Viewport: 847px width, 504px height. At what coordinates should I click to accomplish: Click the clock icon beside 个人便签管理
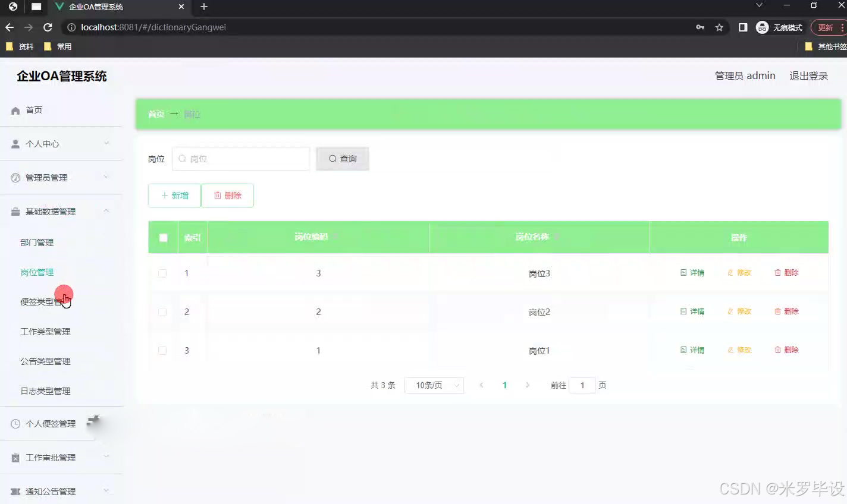pos(15,424)
